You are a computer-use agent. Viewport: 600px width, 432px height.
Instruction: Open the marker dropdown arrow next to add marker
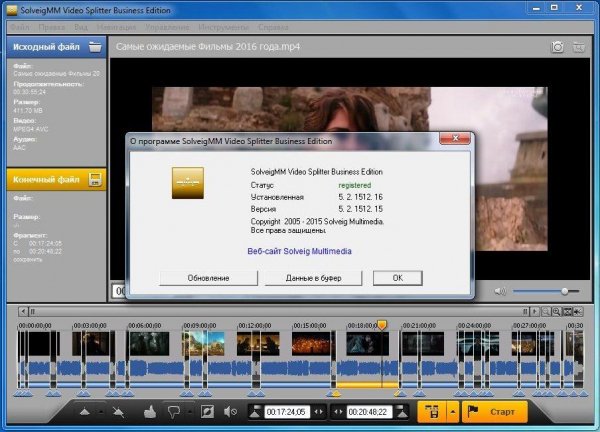pyautogui.click(x=101, y=412)
